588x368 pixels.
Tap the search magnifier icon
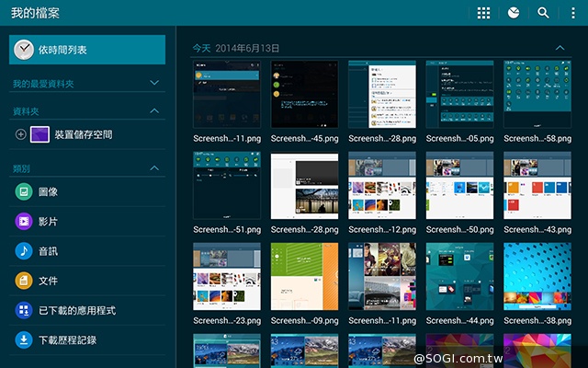click(x=543, y=13)
